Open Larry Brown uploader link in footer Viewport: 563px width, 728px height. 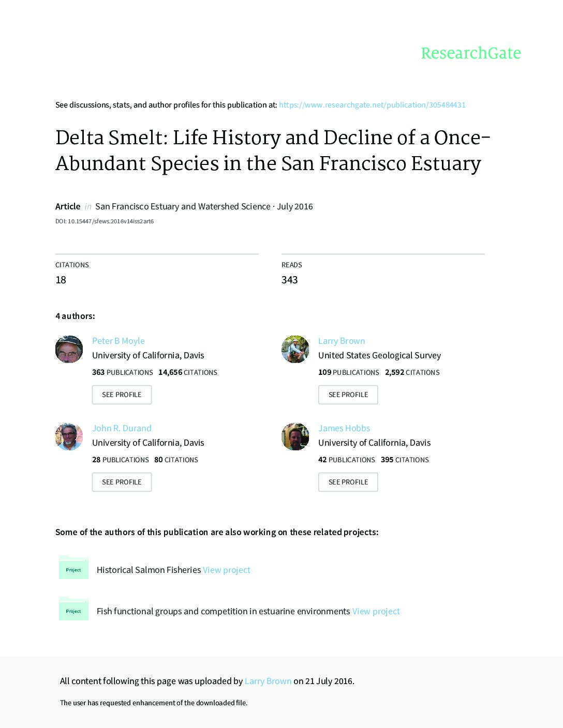click(268, 681)
